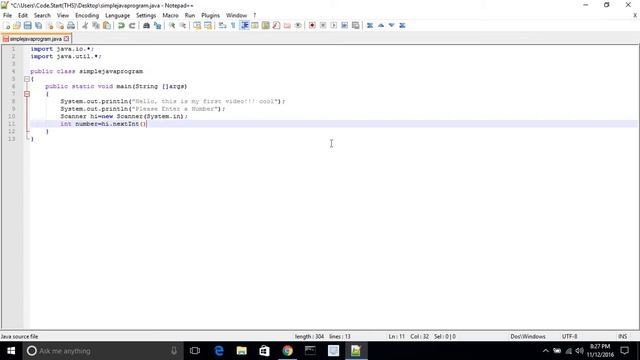Collapse the main method fold marker on line 7
Screen dimensions: 640x360
pyautogui.click(x=27, y=94)
